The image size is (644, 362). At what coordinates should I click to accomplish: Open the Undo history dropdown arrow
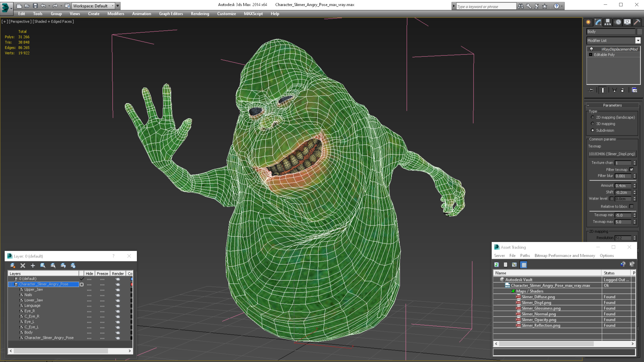click(x=49, y=6)
